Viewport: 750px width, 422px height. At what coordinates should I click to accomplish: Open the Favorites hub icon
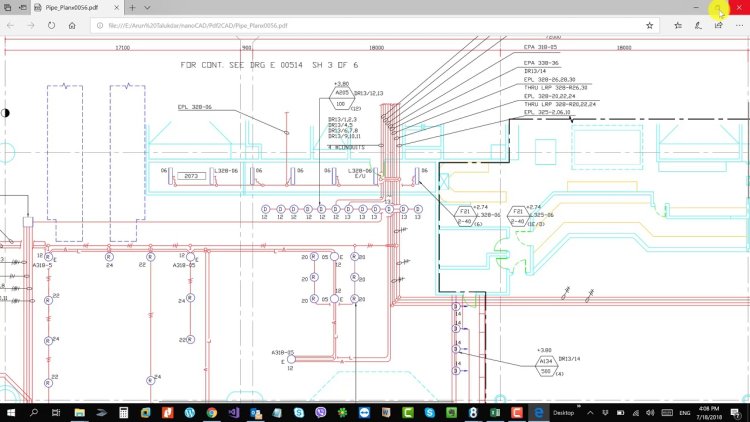(680, 25)
